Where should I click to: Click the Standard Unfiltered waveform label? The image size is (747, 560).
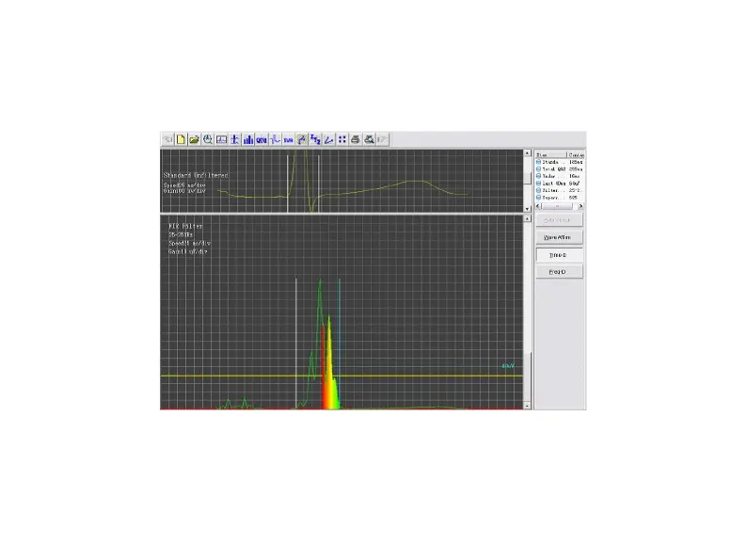(196, 175)
